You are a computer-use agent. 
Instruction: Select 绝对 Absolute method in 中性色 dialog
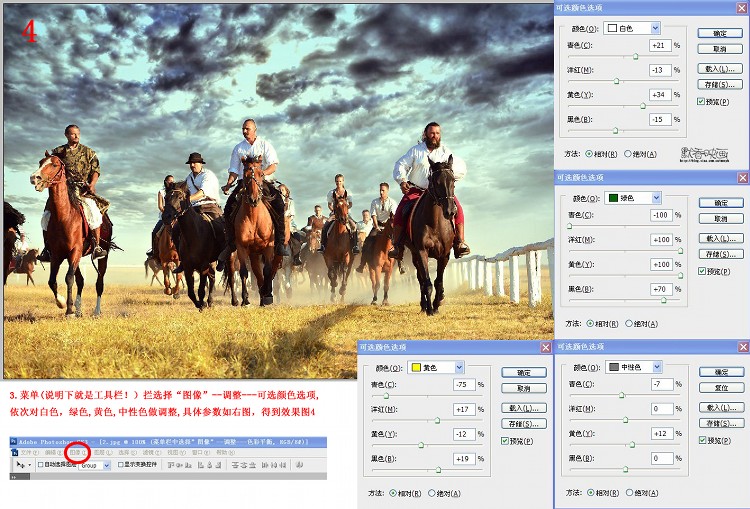(x=629, y=493)
